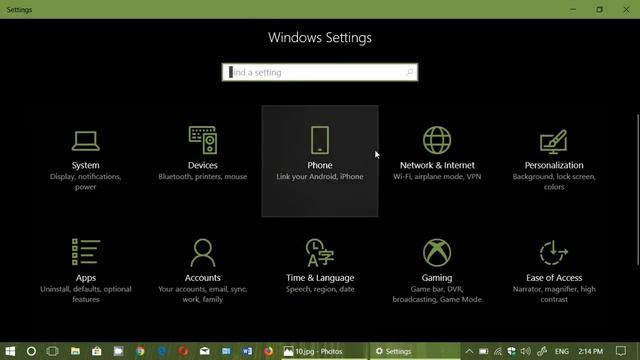Launch File Explorer from the taskbar
640x360 pixels.
click(x=75, y=351)
